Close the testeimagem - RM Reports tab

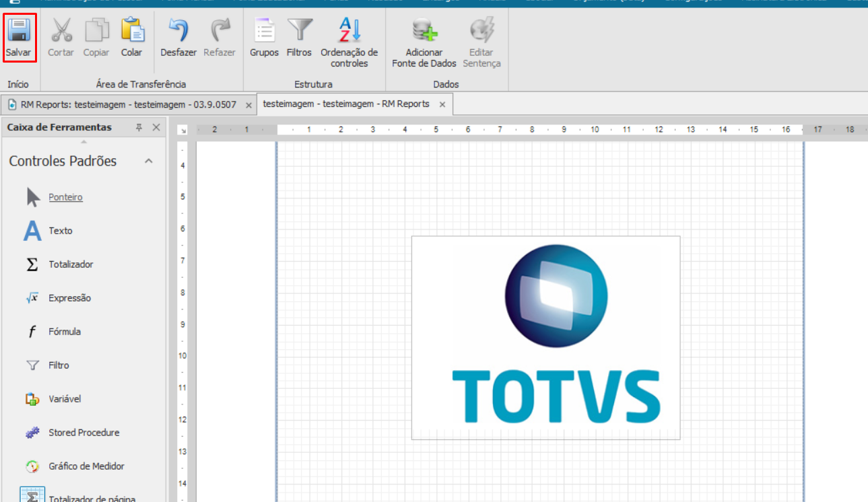pos(442,104)
